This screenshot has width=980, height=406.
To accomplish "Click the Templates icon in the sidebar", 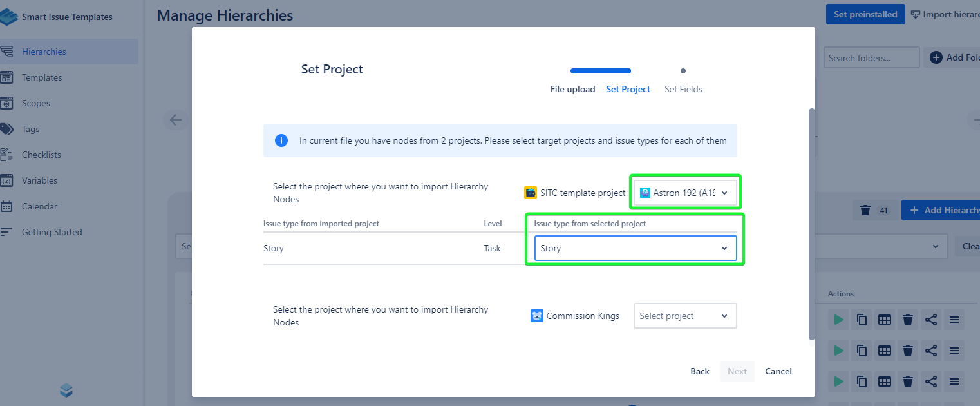I will point(7,77).
